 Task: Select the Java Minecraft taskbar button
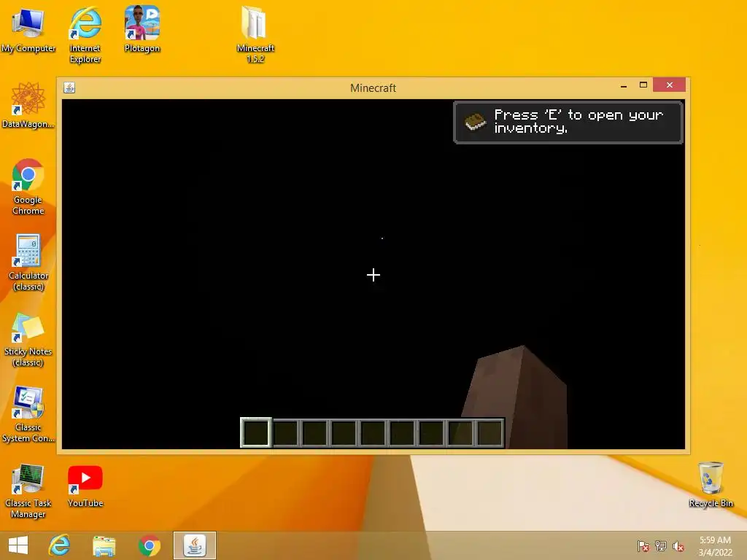pos(194,545)
